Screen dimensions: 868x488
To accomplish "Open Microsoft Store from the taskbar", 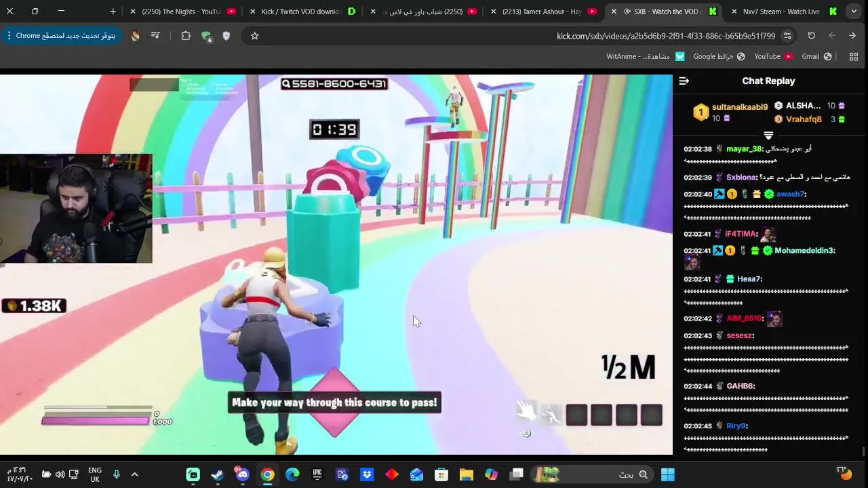I will 441,474.
